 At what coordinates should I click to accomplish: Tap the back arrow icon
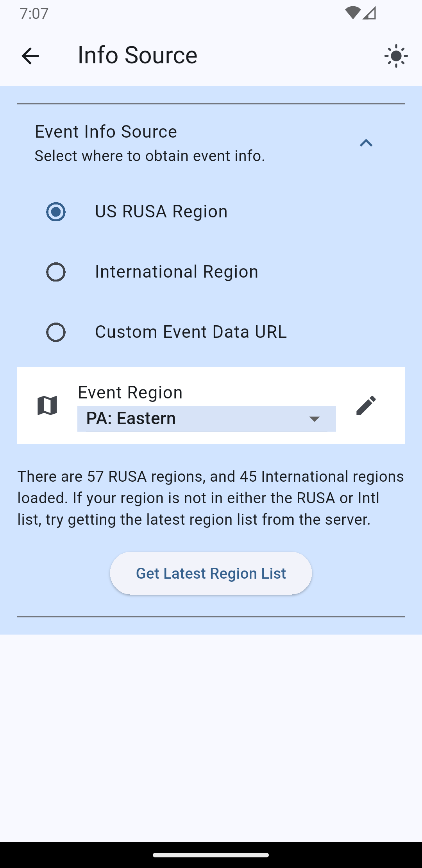click(30, 56)
